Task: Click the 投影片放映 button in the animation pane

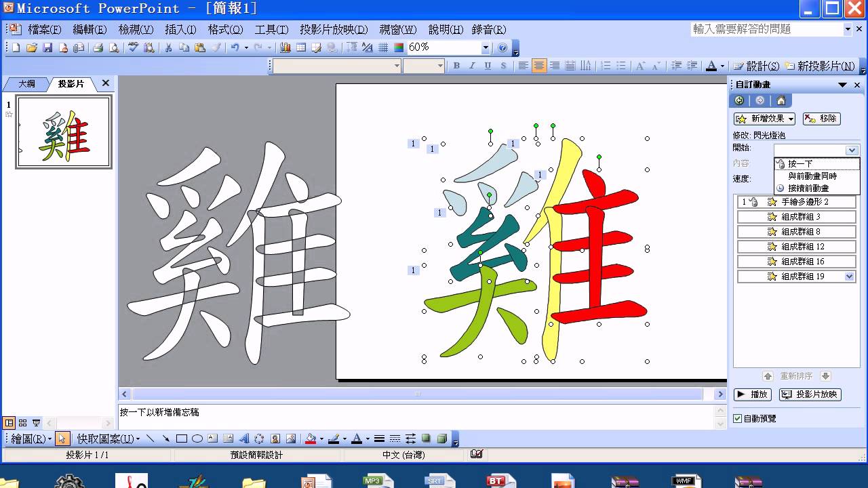Action: pos(810,394)
